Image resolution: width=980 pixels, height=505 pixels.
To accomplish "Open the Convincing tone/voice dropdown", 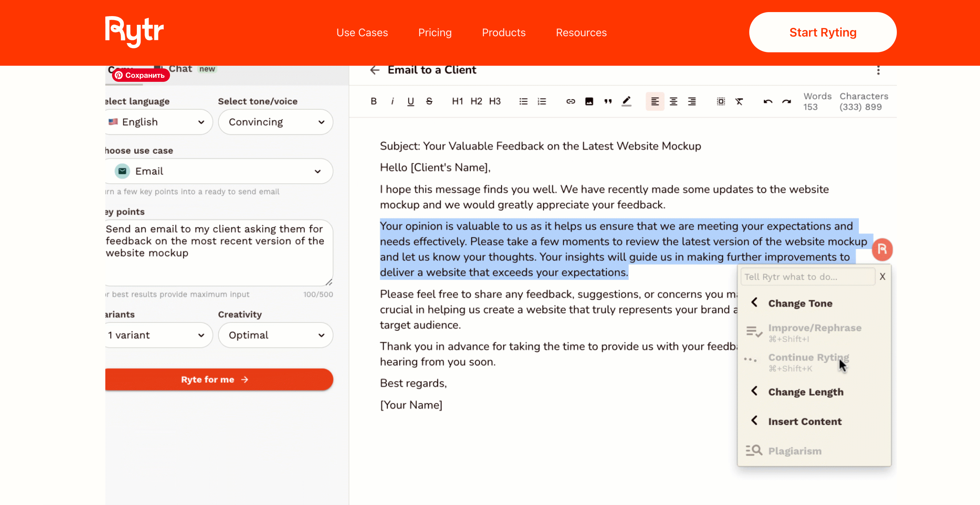I will click(x=275, y=122).
